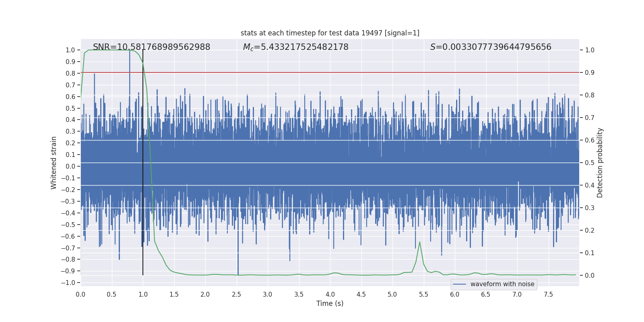The height and width of the screenshot is (322, 644).
Task: Click the −1.0 tick on the strain axis
Action: tap(68, 283)
